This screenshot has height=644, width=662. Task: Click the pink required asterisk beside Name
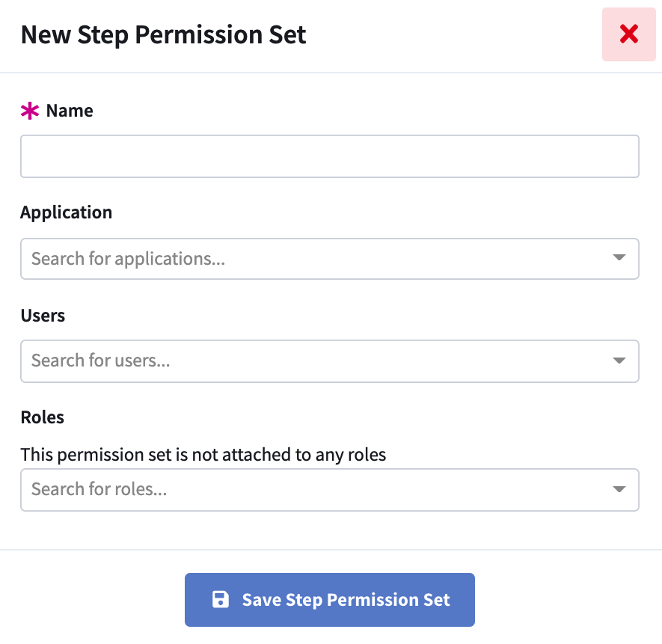click(28, 111)
